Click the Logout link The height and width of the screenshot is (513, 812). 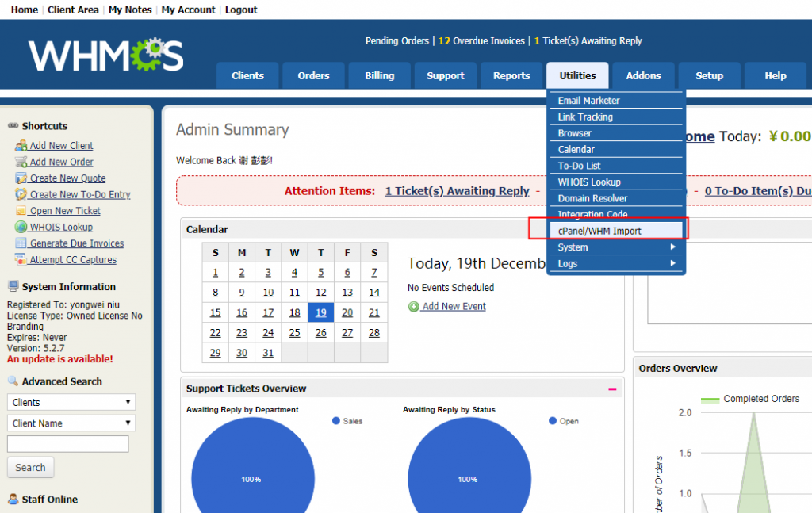pos(241,10)
